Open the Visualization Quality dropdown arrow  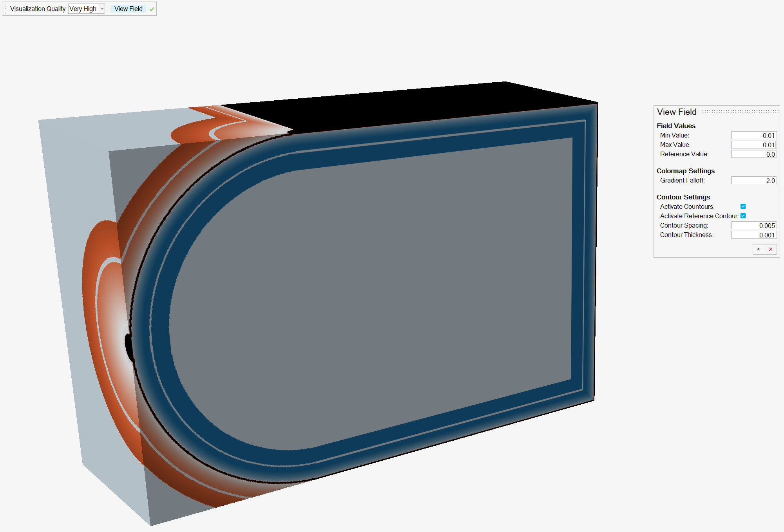[102, 9]
